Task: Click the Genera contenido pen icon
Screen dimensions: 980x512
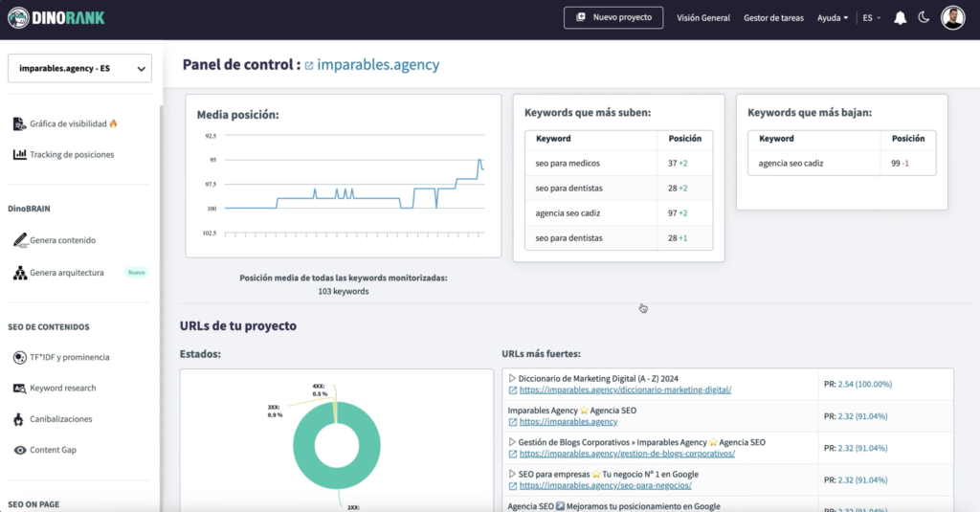Action: click(x=20, y=240)
